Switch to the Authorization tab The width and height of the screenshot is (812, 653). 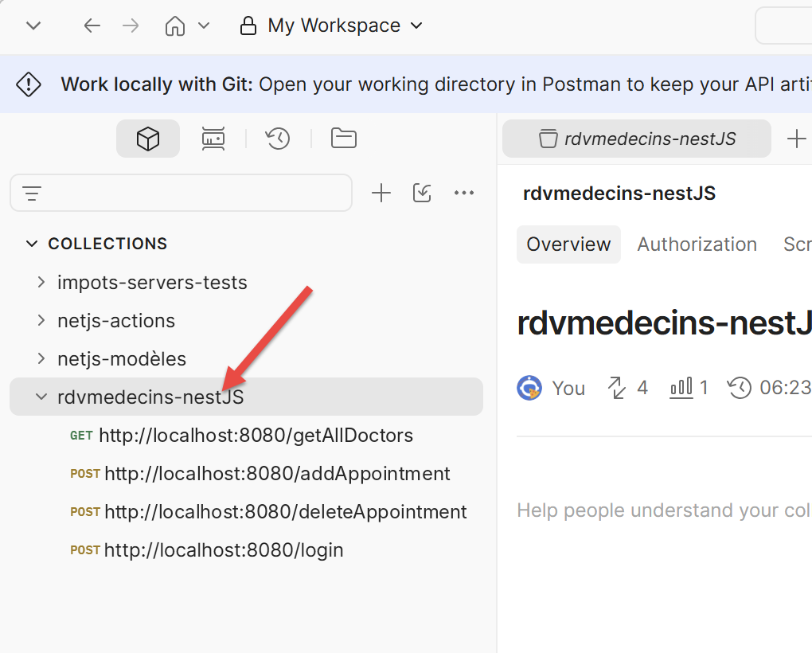point(697,244)
